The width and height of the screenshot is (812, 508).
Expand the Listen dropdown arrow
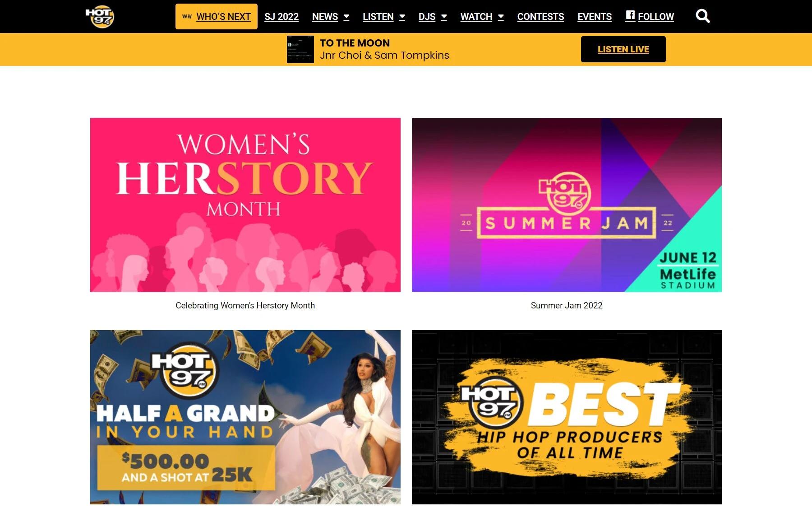pos(402,17)
